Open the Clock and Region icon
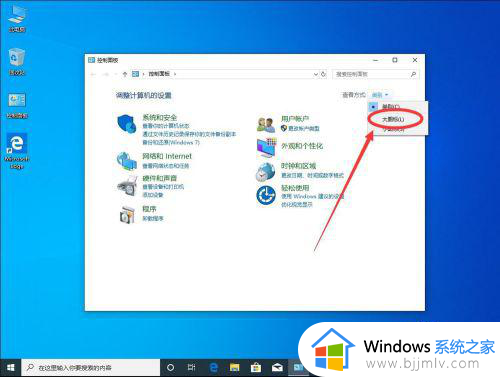500x377 pixels. [265, 171]
